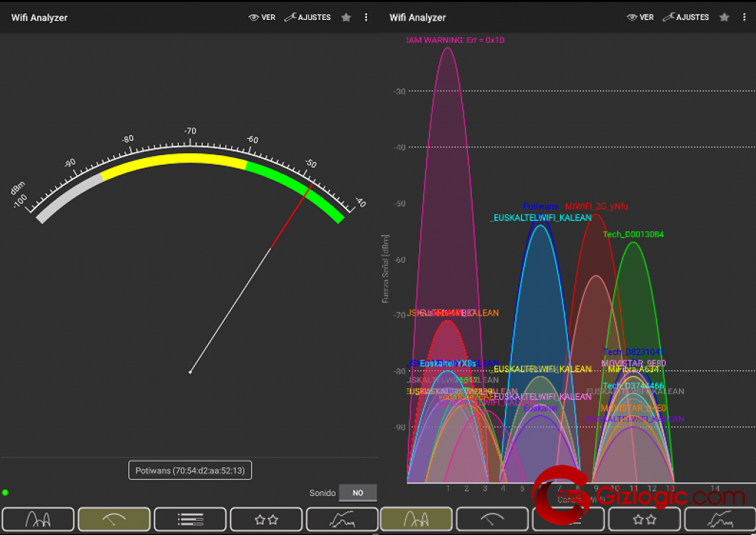Switch to signal meter tab on right screen
The width and height of the screenshot is (756, 535).
pos(492,519)
